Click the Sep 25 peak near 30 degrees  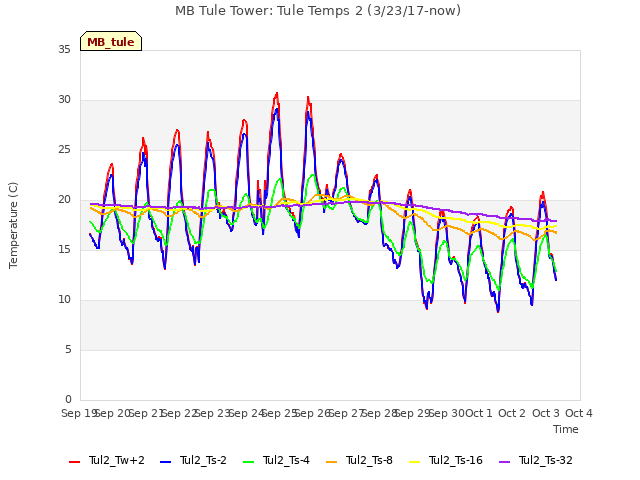click(277, 94)
